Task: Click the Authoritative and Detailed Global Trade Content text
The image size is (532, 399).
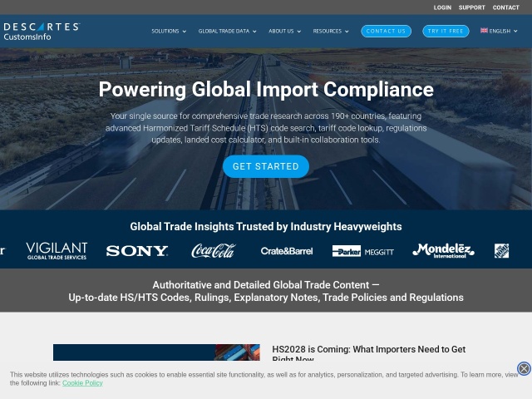Action: pos(266,291)
